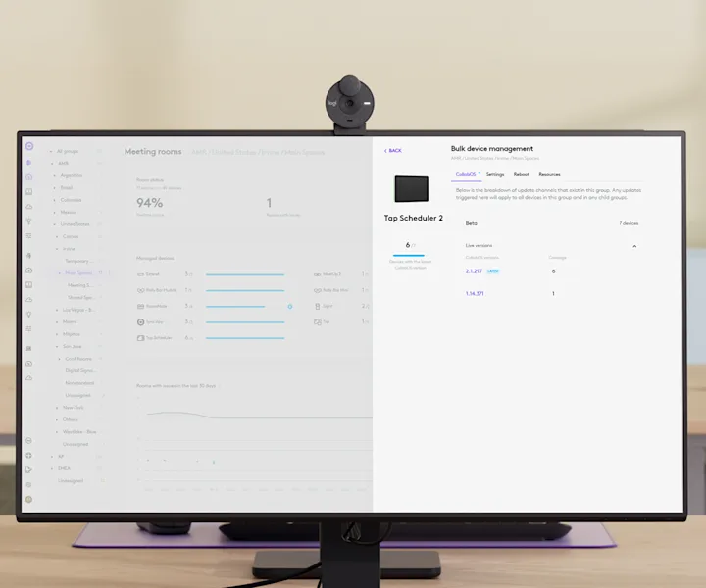The height and width of the screenshot is (588, 706).
Task: Select the Main Spaces group
Action: 78,273
